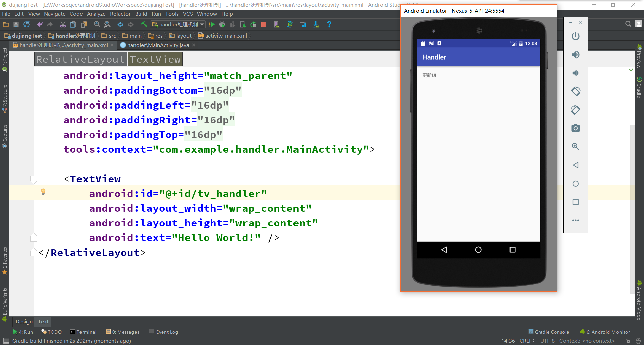Click the TextView tag breadcrumb
The height and width of the screenshot is (345, 644).
point(155,59)
